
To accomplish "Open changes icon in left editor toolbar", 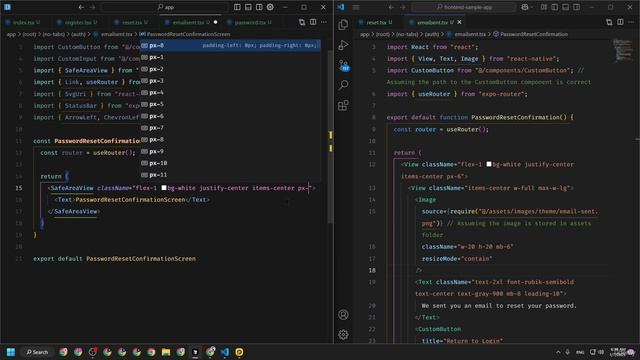I will pos(302,22).
